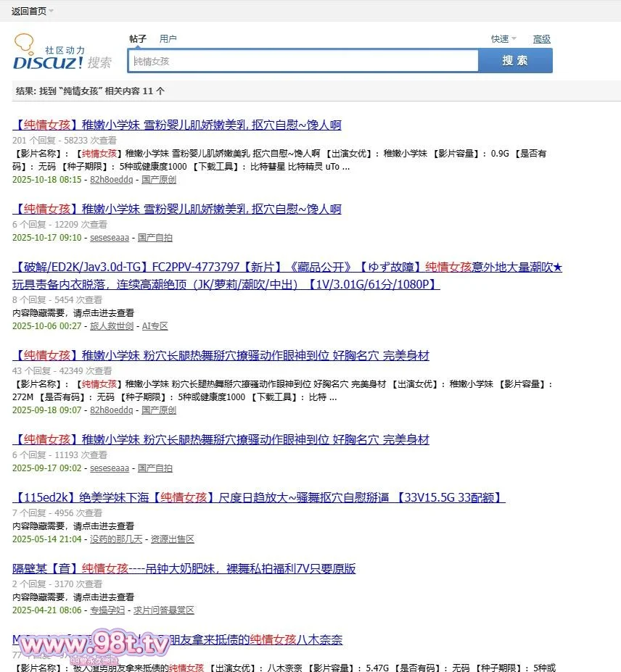Open author 旅人救世剑 profile link
The width and height of the screenshot is (621, 672).
pos(111,326)
